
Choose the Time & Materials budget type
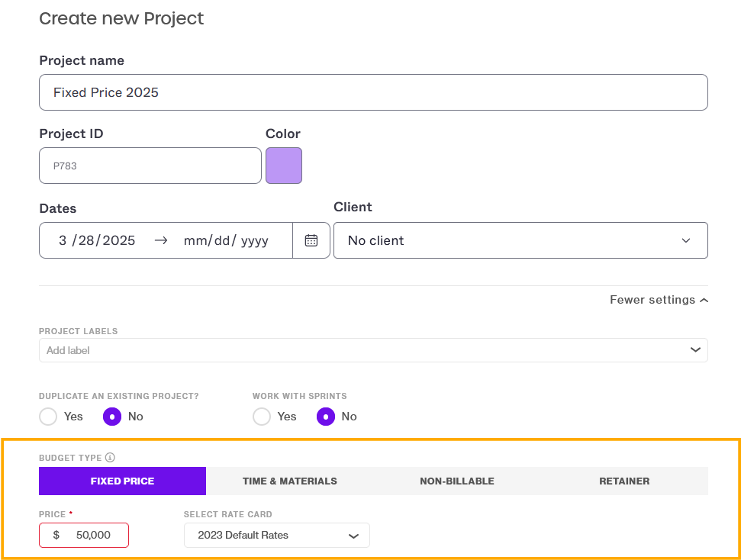pos(290,481)
